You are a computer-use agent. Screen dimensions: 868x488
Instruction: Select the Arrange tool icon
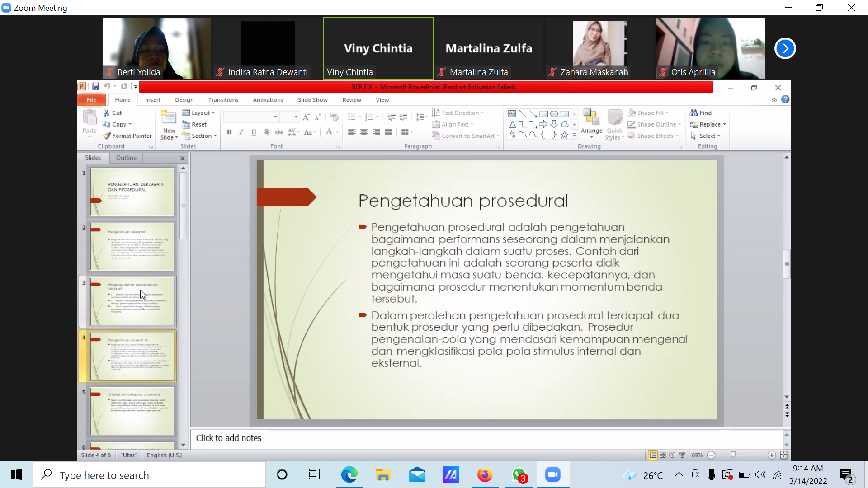591,117
